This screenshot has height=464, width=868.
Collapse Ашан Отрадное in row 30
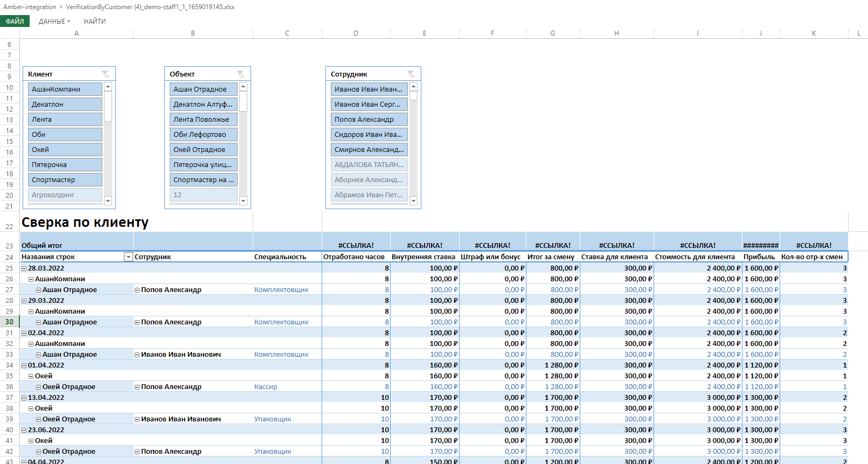39,322
